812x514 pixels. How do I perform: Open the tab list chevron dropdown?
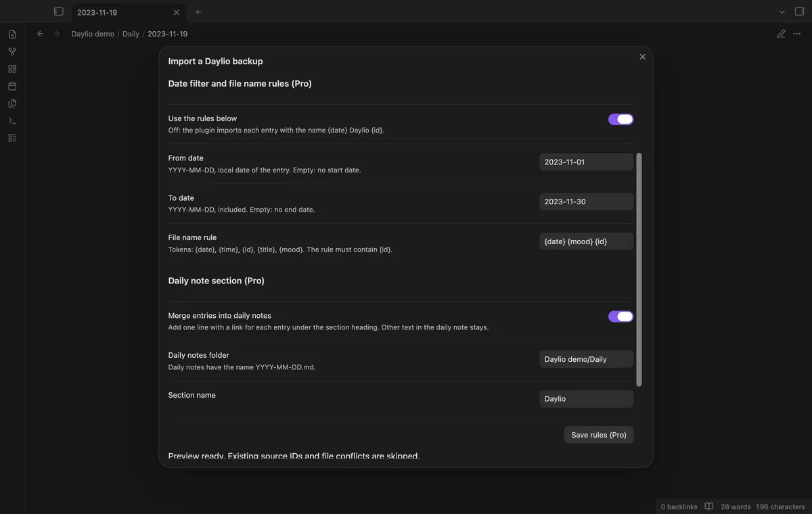pyautogui.click(x=782, y=12)
